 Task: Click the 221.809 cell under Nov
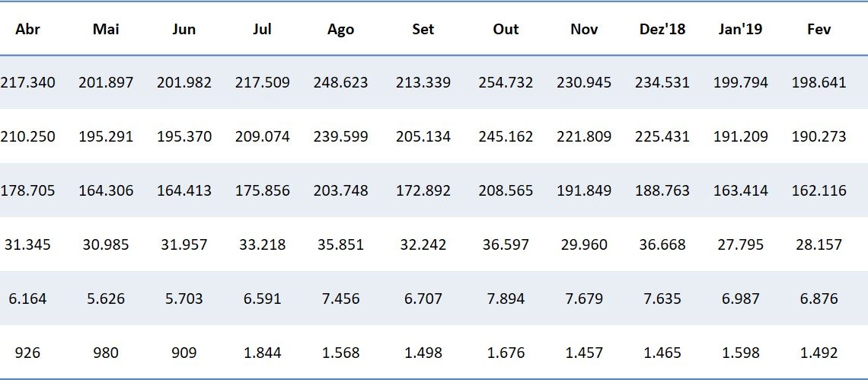click(x=584, y=137)
